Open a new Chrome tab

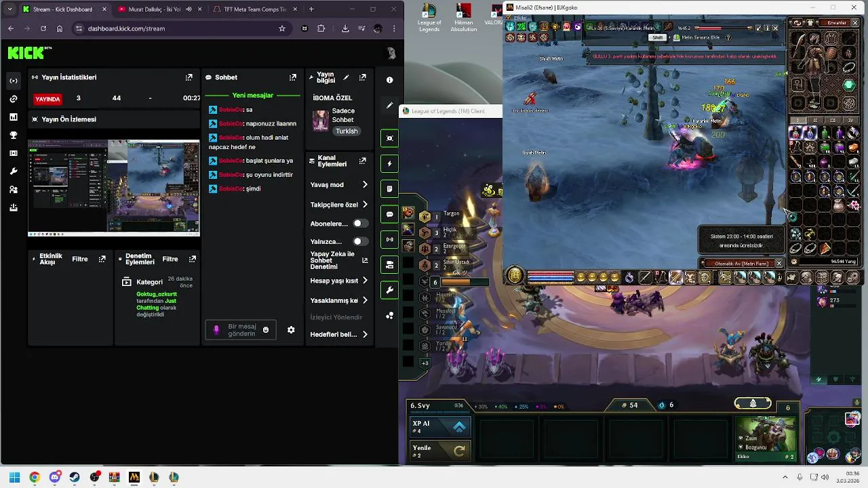coord(311,9)
